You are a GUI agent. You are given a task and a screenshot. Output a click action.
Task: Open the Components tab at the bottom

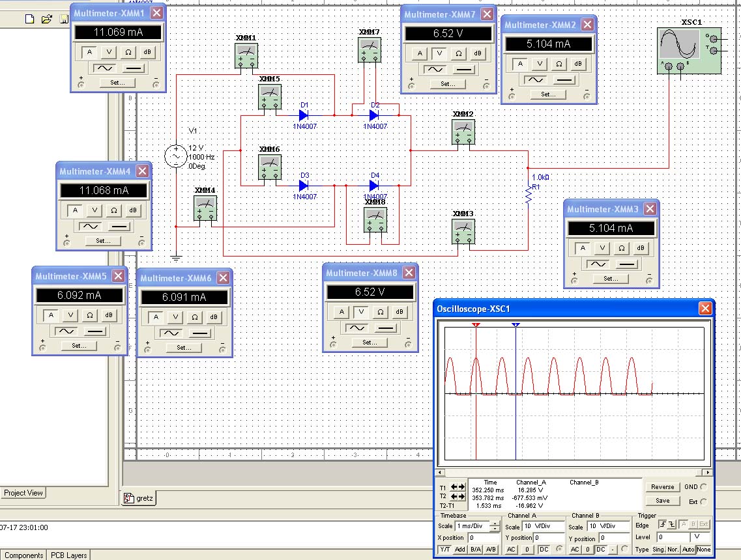click(x=24, y=555)
